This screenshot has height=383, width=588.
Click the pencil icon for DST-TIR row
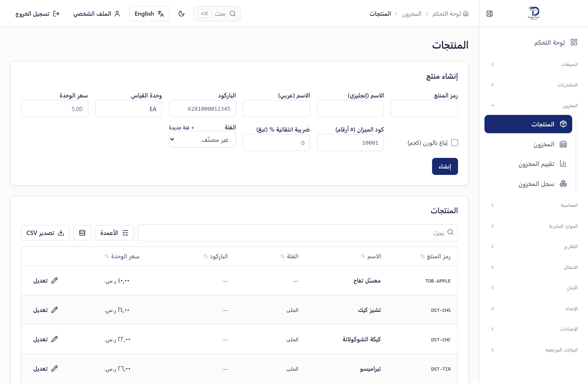pos(55,369)
